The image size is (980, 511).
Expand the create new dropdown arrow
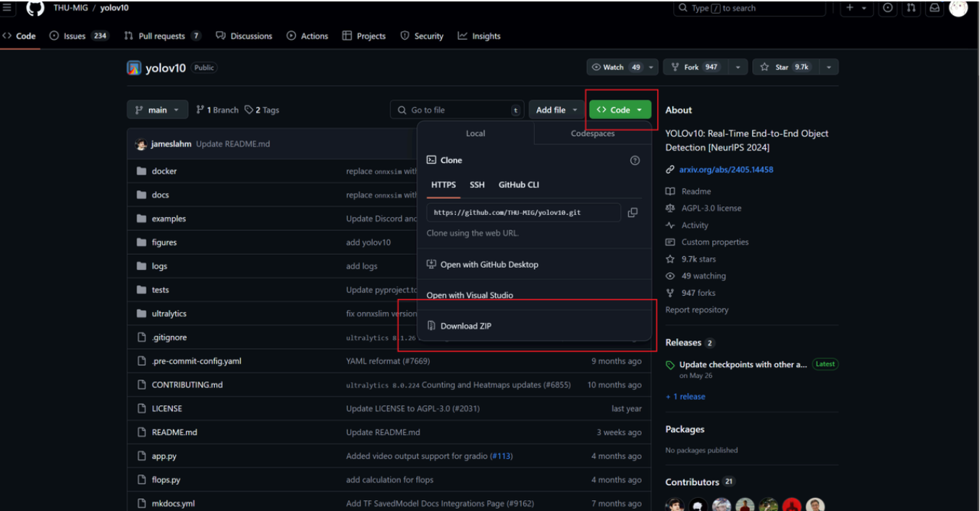864,8
